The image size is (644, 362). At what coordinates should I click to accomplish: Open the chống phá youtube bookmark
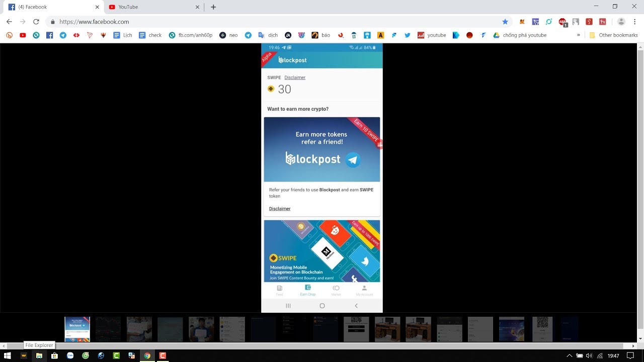[520, 35]
